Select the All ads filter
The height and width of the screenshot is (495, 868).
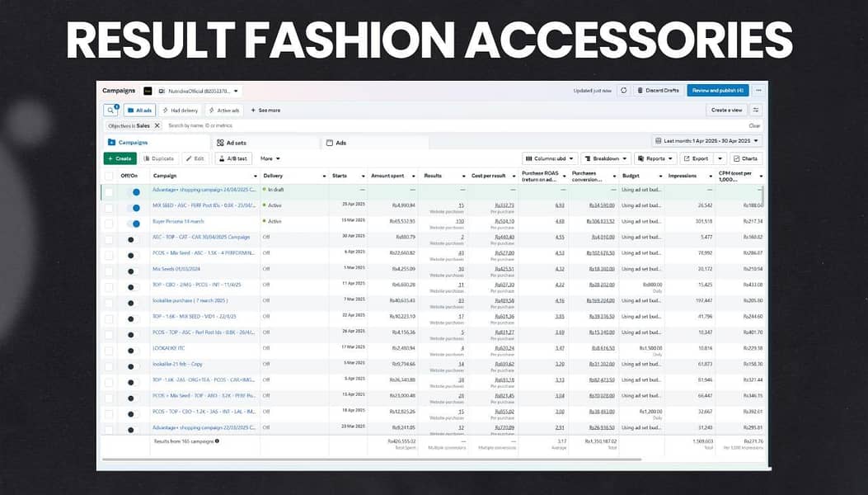[140, 110]
